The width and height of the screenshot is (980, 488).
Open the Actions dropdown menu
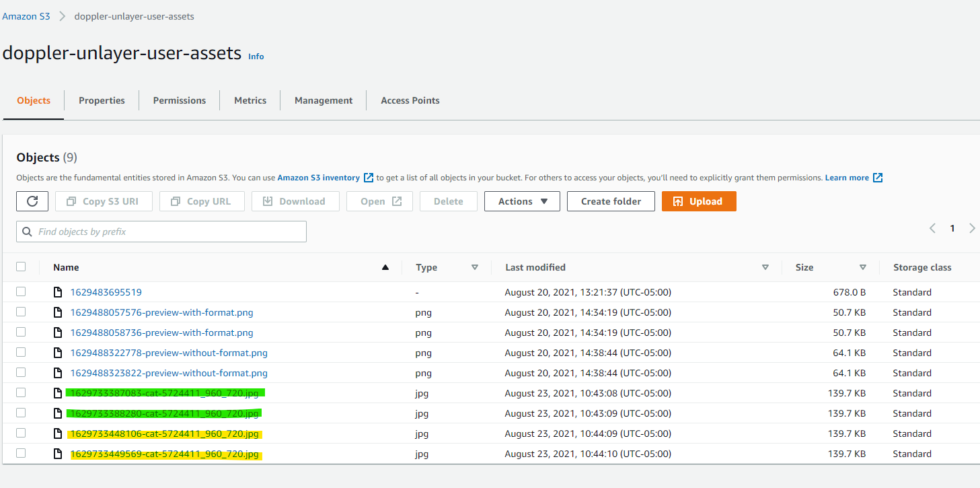point(522,201)
